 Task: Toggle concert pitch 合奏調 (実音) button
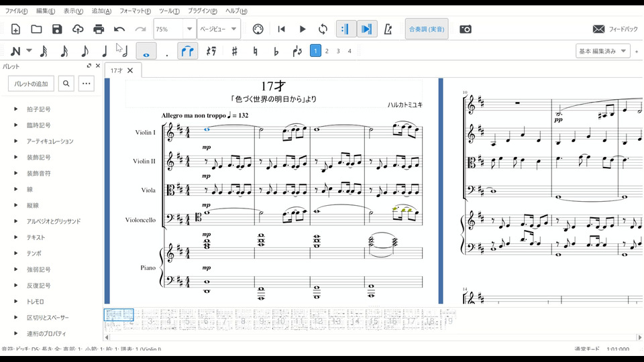pos(427,29)
